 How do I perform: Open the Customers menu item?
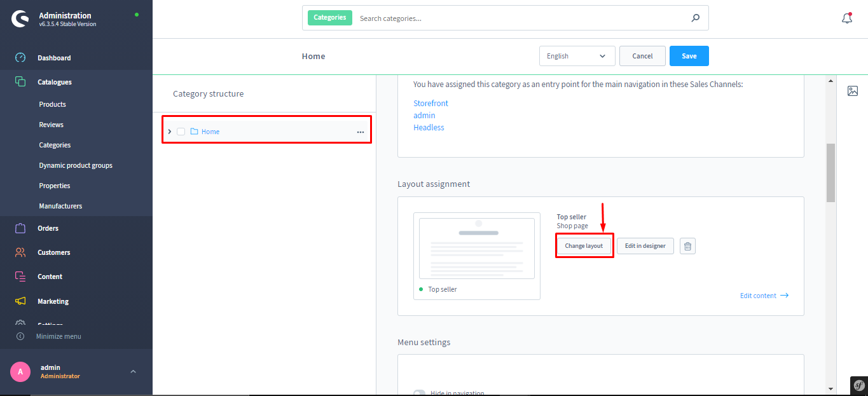coord(54,252)
